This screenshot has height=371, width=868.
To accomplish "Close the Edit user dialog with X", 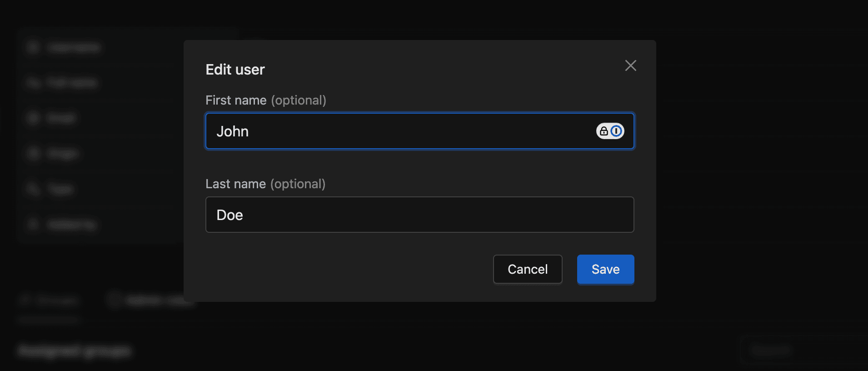I will pyautogui.click(x=630, y=65).
